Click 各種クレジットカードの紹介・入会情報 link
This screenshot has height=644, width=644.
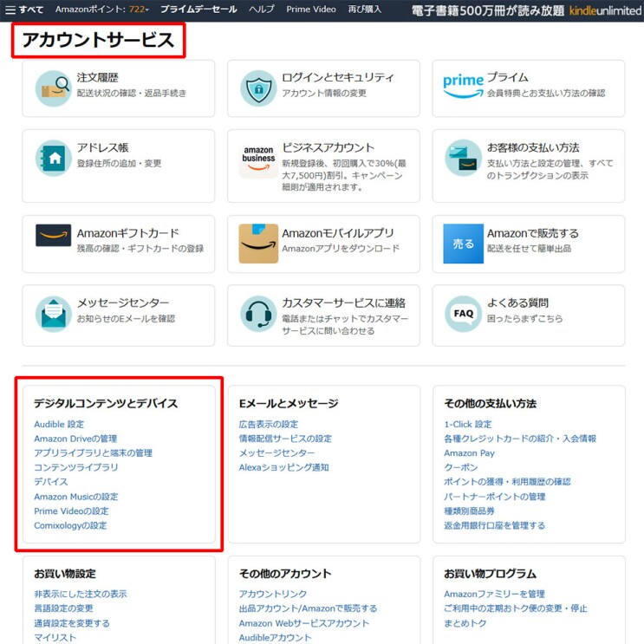click(x=520, y=439)
